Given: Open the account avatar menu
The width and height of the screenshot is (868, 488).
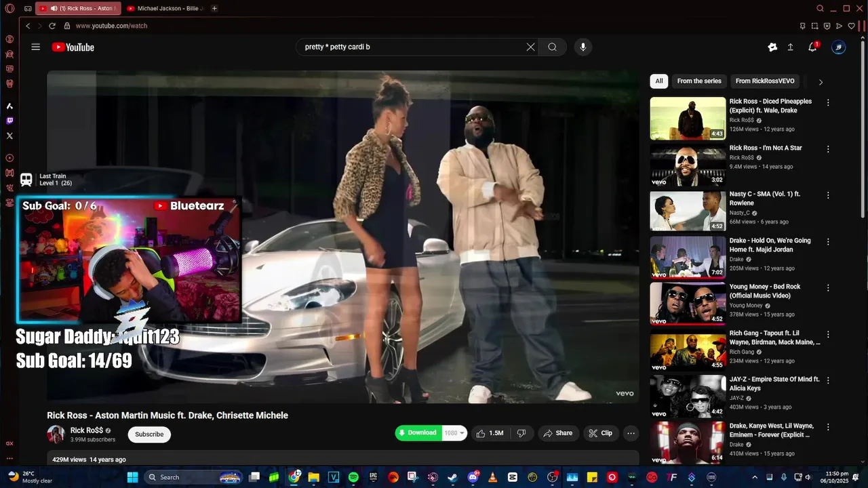Looking at the screenshot, I should click(x=839, y=47).
